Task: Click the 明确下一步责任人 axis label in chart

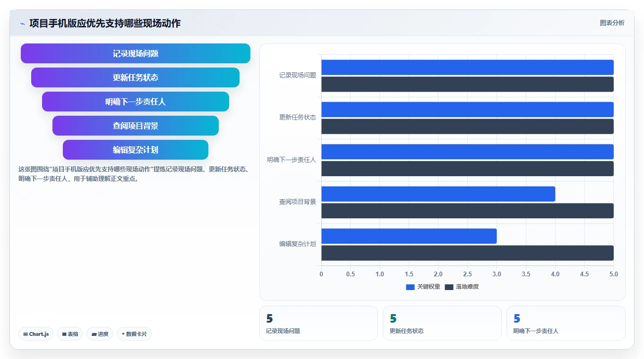Action: pyautogui.click(x=292, y=160)
